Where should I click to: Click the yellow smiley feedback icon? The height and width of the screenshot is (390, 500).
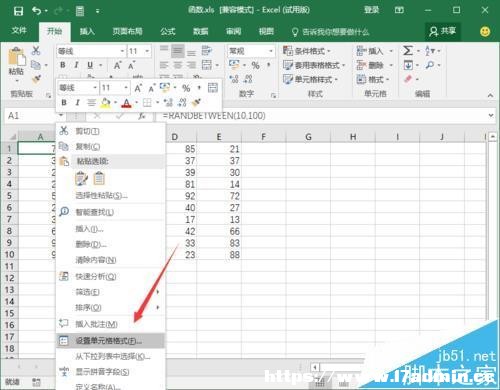(485, 32)
